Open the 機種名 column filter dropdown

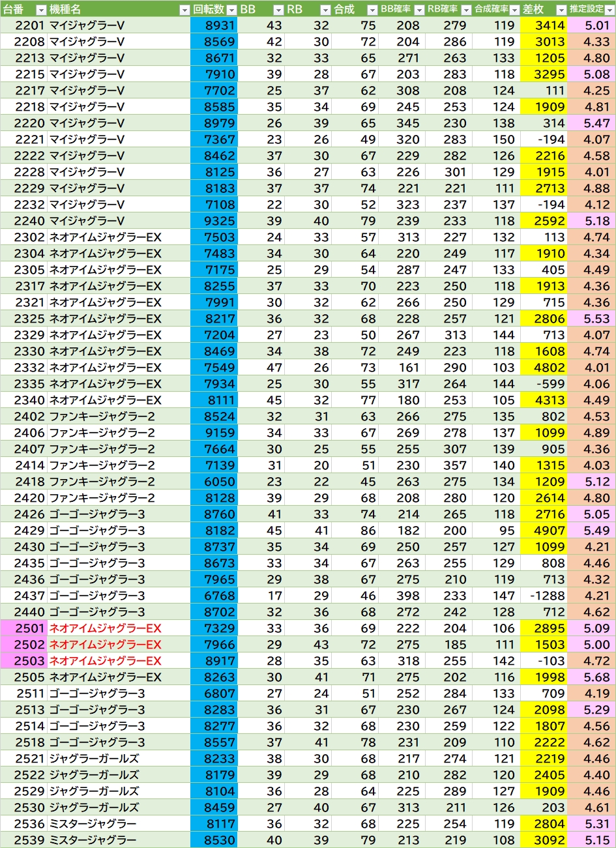pyautogui.click(x=184, y=10)
